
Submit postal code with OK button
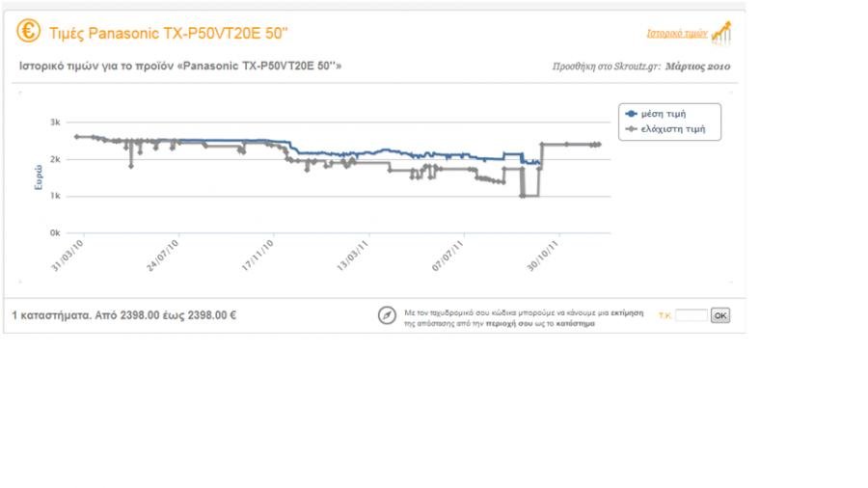click(720, 315)
